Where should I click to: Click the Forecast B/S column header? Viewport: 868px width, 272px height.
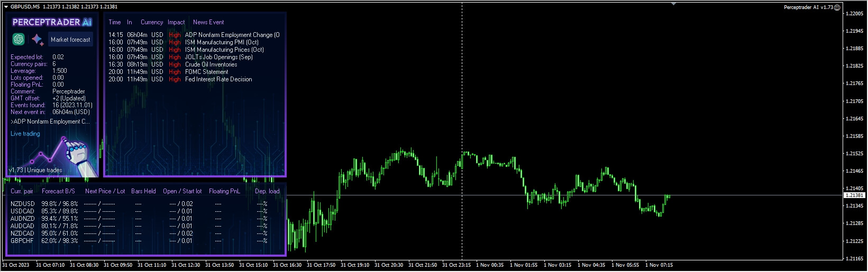coord(58,191)
